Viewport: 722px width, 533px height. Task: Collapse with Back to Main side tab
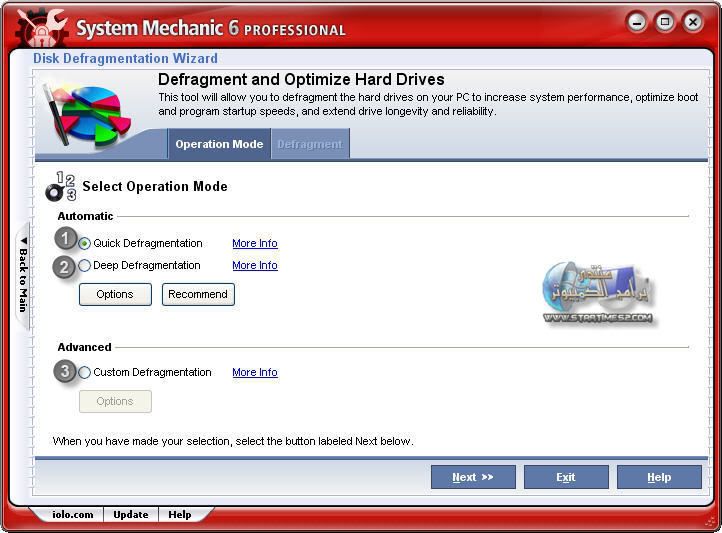pos(23,275)
